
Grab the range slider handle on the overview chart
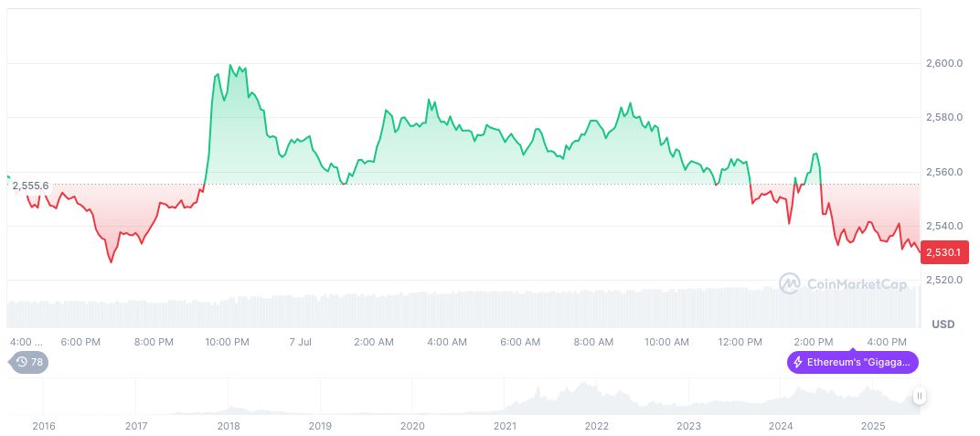click(x=919, y=396)
